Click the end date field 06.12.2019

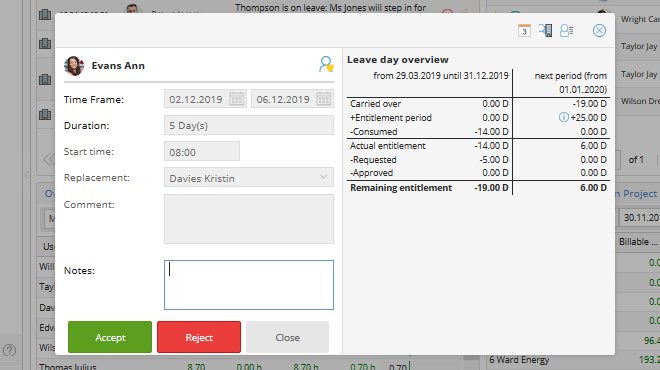pyautogui.click(x=293, y=99)
